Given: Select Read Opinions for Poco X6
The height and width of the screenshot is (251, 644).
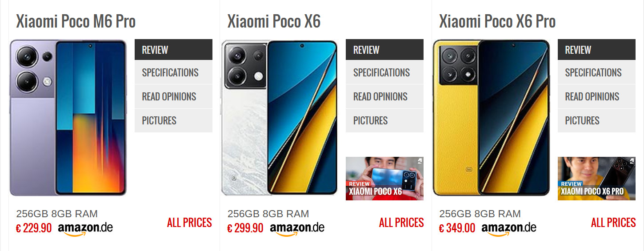Looking at the screenshot, I should point(384,96).
